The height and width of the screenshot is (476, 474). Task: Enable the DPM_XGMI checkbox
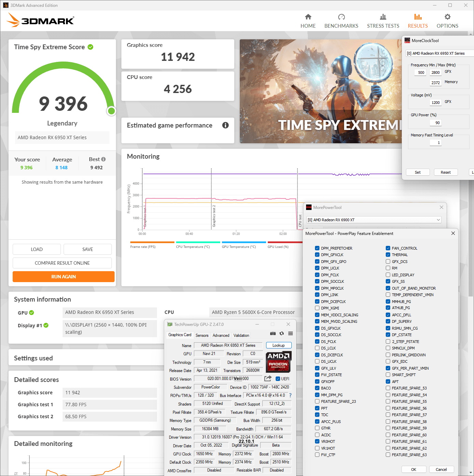click(x=317, y=308)
